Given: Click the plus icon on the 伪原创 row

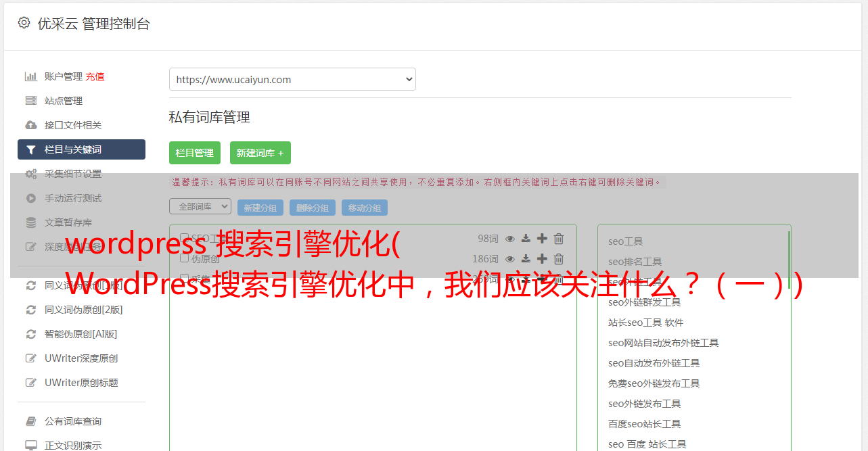Looking at the screenshot, I should coord(542,259).
